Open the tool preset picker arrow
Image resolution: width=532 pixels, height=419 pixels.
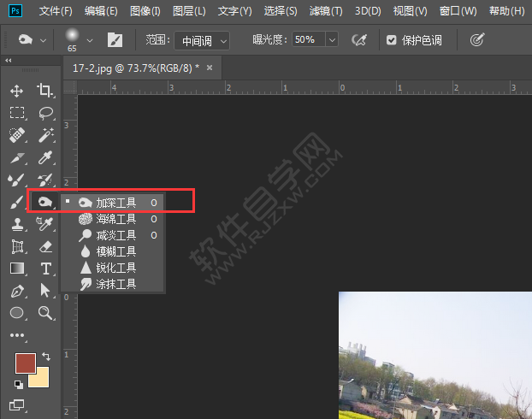point(43,41)
